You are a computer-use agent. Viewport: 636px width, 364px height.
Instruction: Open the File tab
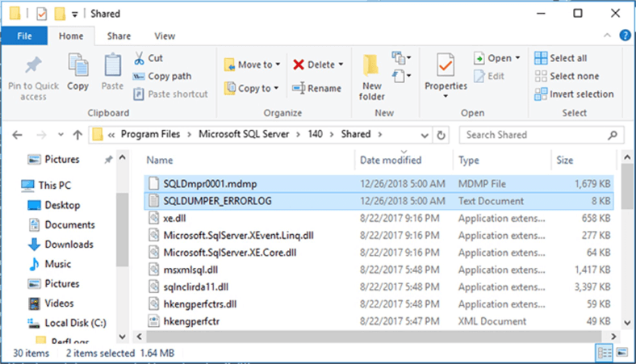(24, 36)
